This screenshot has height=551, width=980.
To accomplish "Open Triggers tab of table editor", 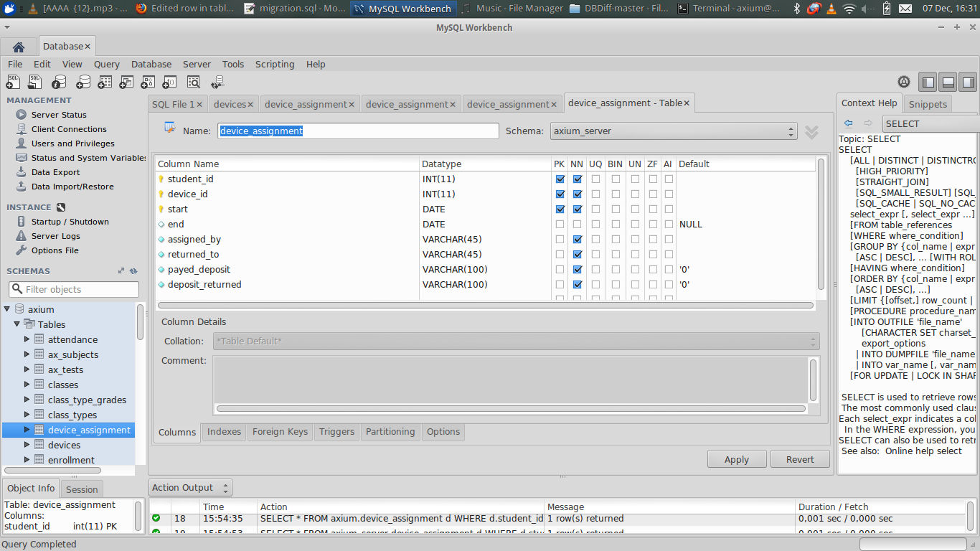I will pos(336,432).
